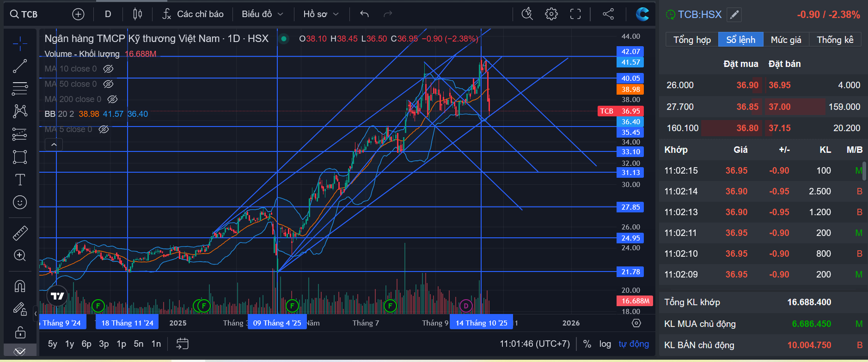Redo chart action arrow
868x362 pixels.
click(388, 14)
